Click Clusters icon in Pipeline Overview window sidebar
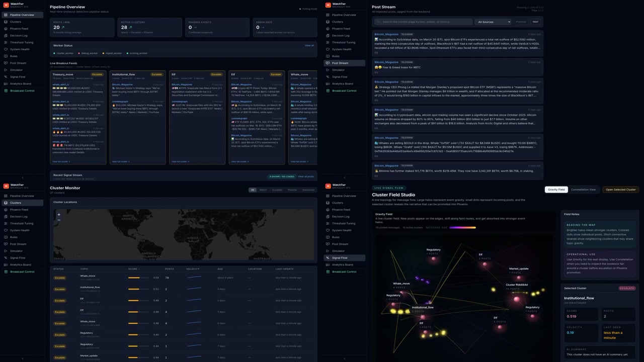The height and width of the screenshot is (362, 644). (6, 22)
